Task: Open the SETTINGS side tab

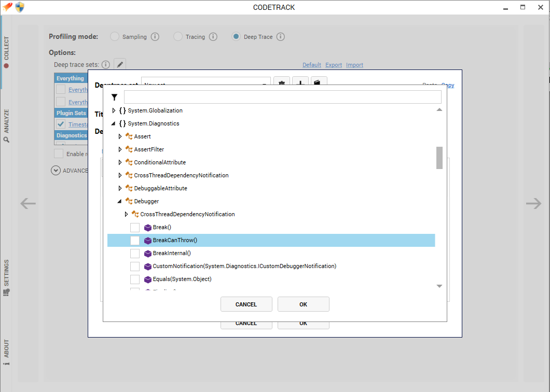Action: click(x=6, y=278)
